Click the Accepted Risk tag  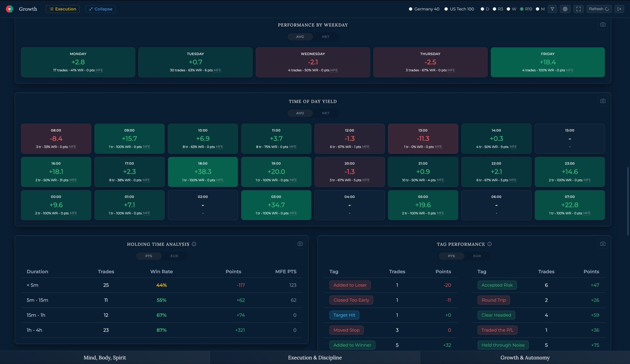[x=497, y=285]
